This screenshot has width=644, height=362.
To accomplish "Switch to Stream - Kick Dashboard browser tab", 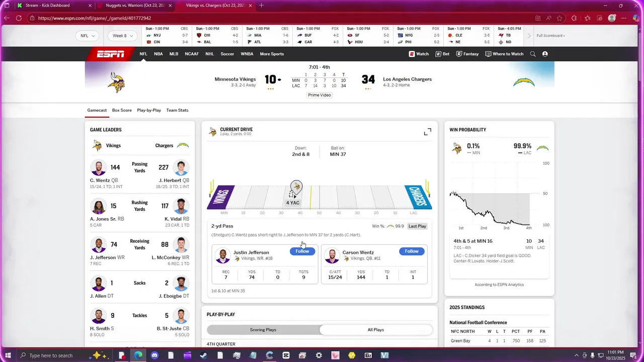I will click(54, 6).
